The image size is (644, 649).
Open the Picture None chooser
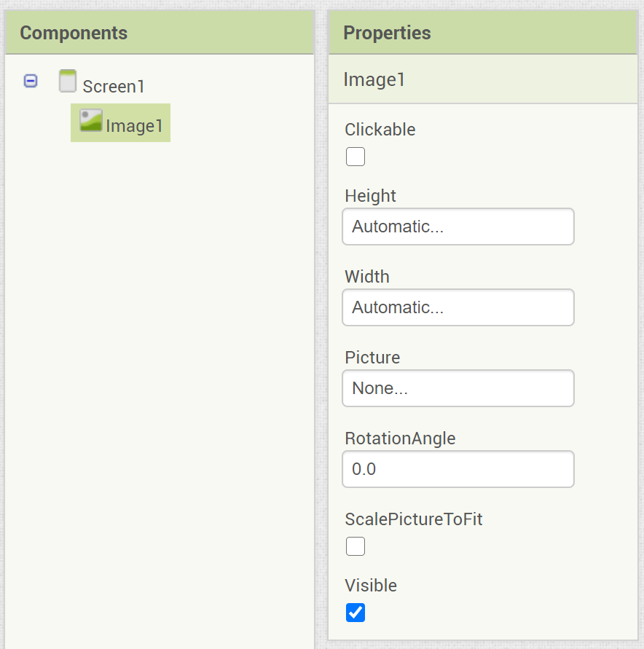click(458, 388)
